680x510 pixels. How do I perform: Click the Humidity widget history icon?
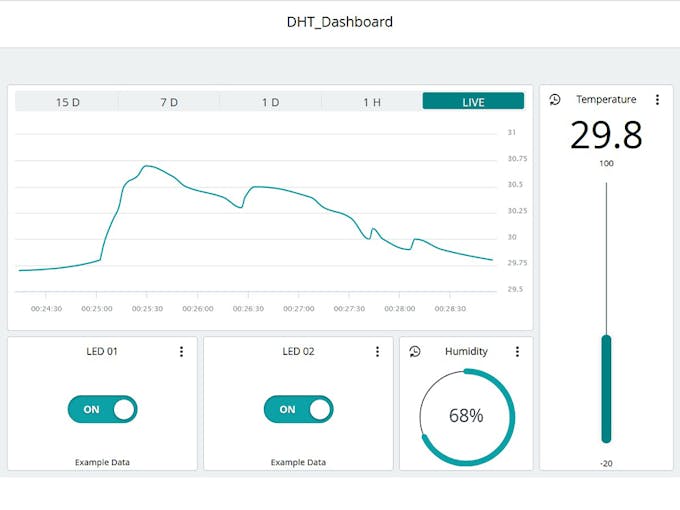[x=415, y=352]
